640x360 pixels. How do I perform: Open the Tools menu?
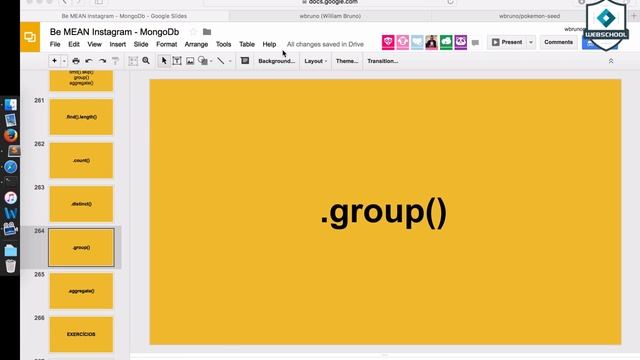223,44
